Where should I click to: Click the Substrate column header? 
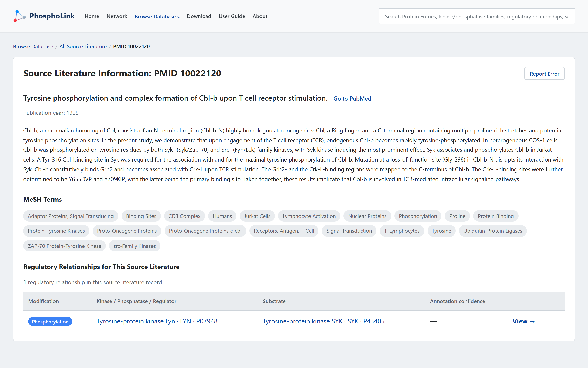coord(274,301)
